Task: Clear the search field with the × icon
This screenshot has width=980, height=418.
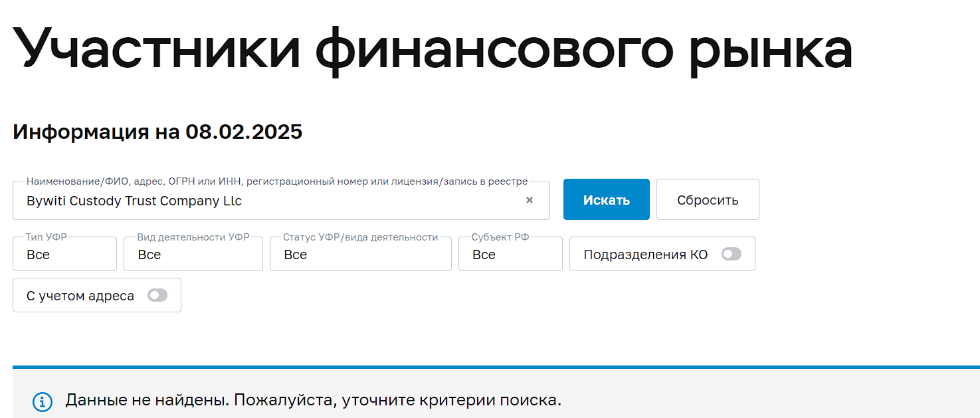Action: point(530,200)
